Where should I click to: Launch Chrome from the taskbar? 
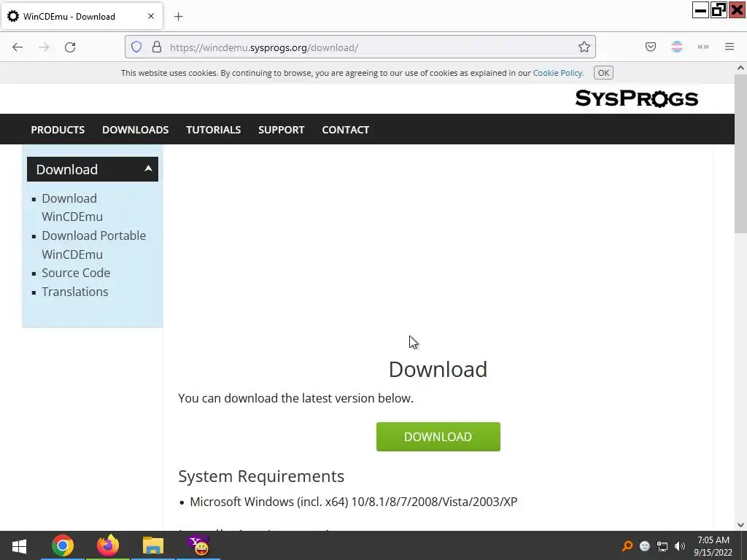coord(63,545)
